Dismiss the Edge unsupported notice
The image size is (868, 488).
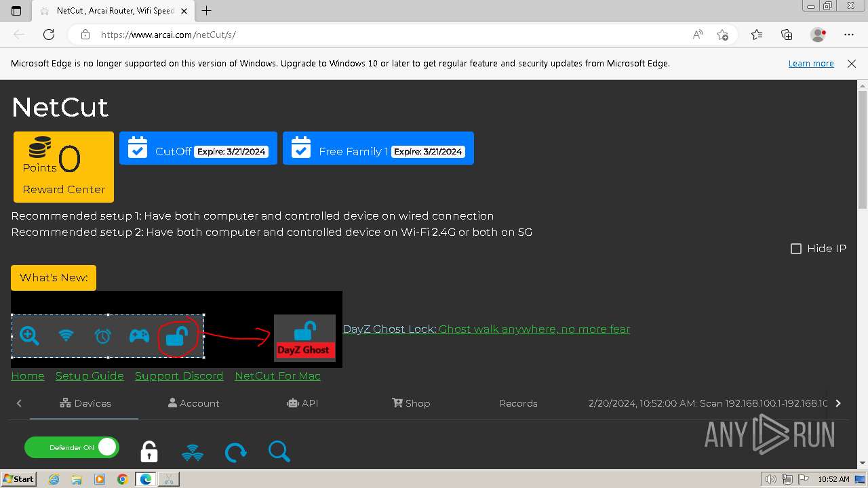tap(852, 64)
